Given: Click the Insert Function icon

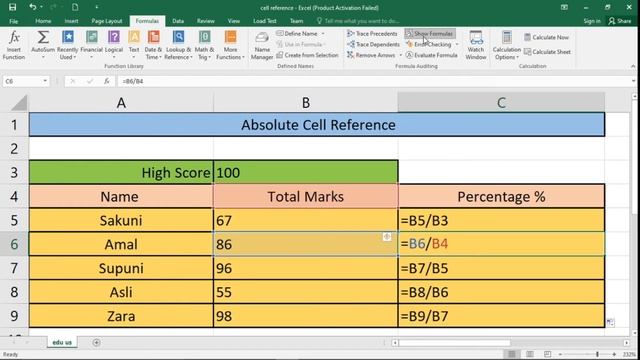Looking at the screenshot, I should click(x=14, y=45).
